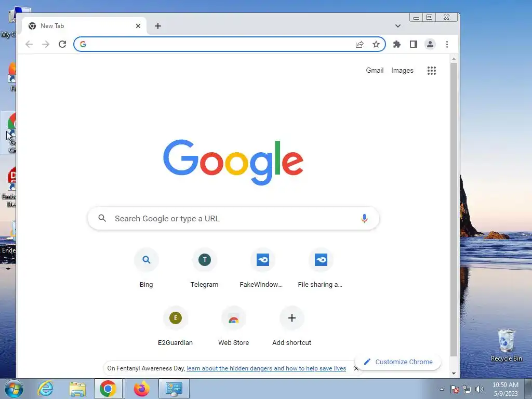Dismiss the Fentanyl Awareness Day notice

click(356, 368)
